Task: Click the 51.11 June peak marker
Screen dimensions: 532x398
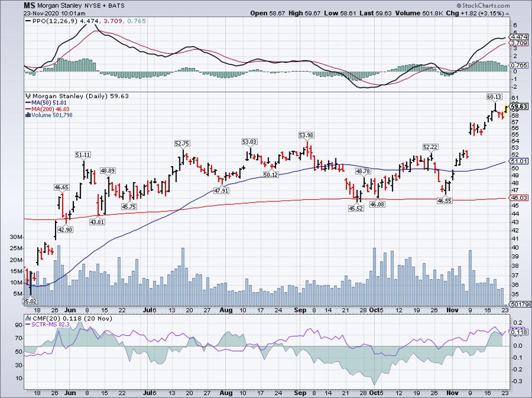Action: (x=83, y=155)
